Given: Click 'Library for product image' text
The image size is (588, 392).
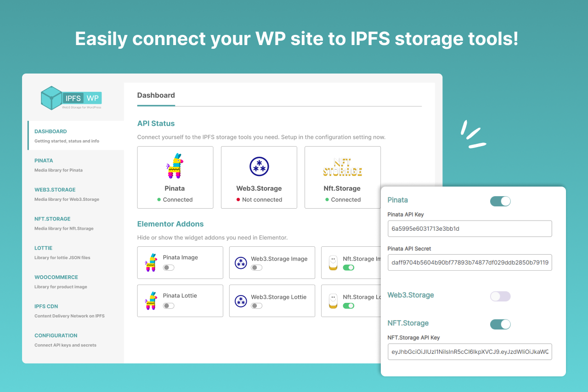Looking at the screenshot, I should 61,287.
